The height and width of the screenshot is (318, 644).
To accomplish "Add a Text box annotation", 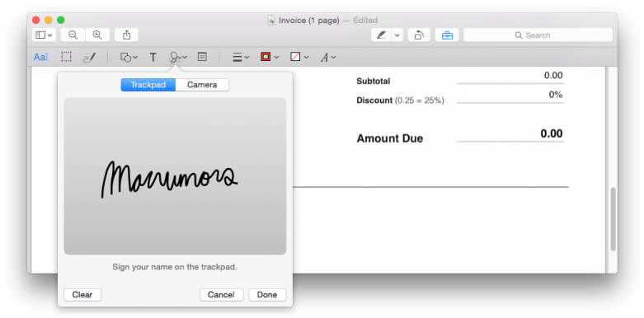I will point(153,58).
